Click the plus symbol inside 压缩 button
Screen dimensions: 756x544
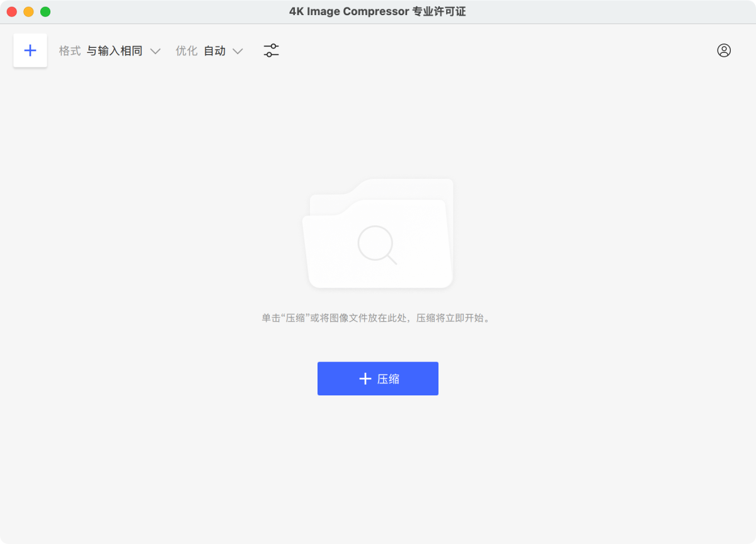point(365,378)
